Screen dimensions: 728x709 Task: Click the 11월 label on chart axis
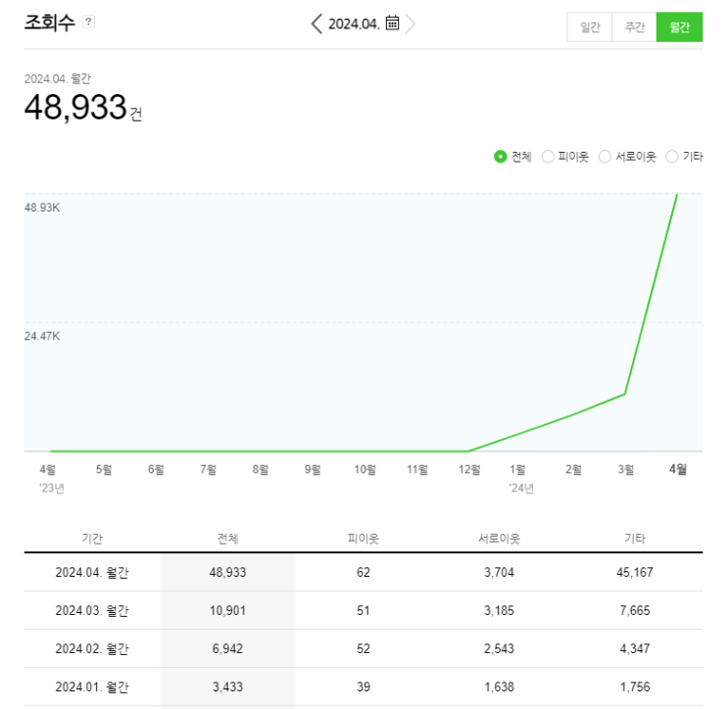417,470
